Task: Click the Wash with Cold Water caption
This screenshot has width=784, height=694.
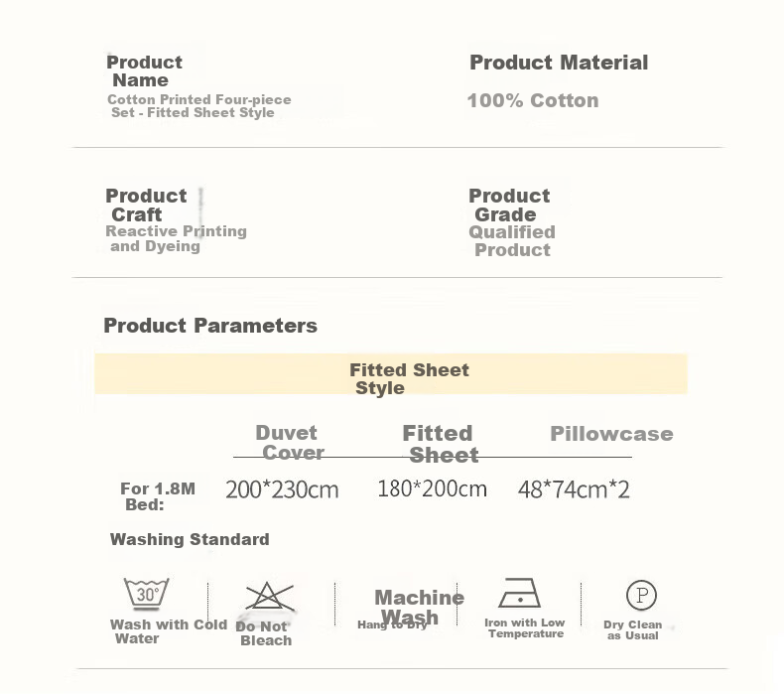Action: tap(169, 631)
